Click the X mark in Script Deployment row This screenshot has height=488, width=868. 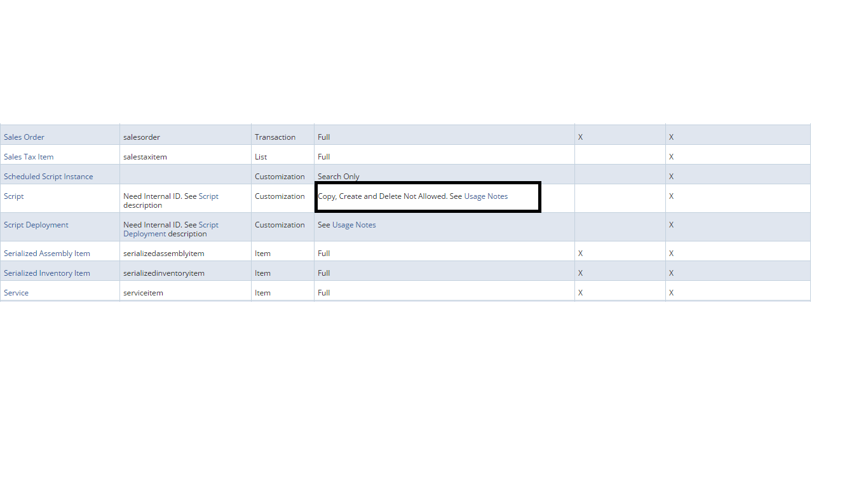(x=671, y=225)
